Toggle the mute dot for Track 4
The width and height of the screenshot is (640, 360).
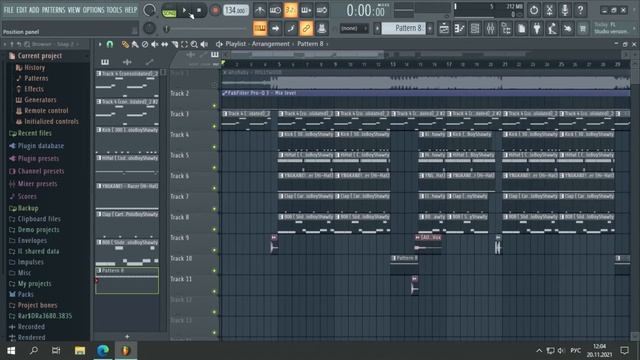point(214,147)
